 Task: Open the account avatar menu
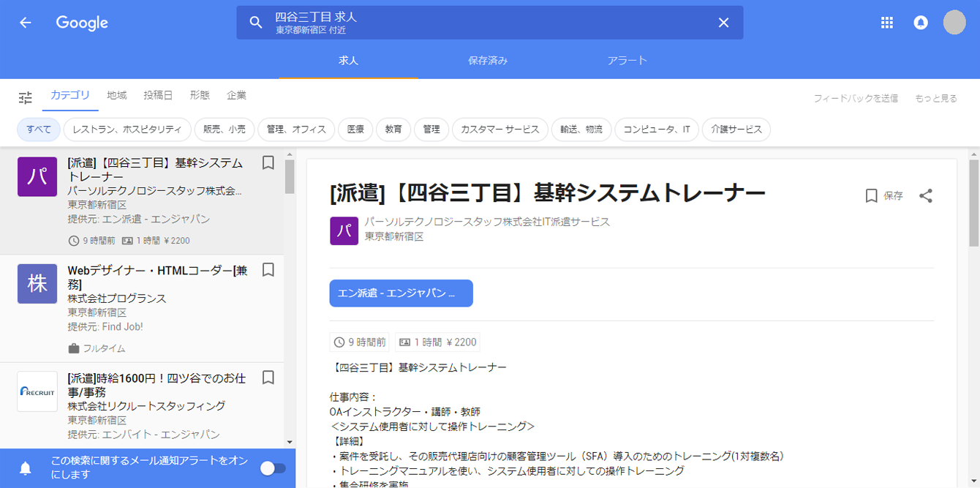[x=954, y=23]
